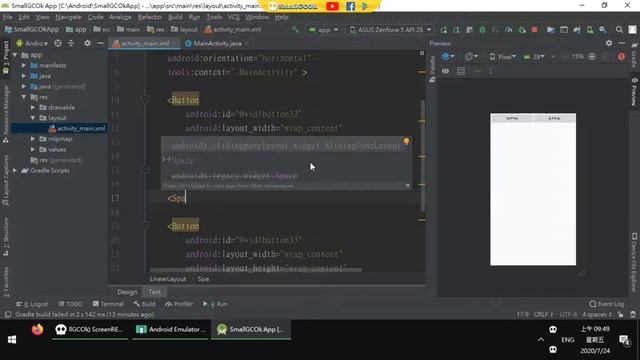The image size is (640, 360).
Task: Click the Stop red square button
Action: point(534,30)
